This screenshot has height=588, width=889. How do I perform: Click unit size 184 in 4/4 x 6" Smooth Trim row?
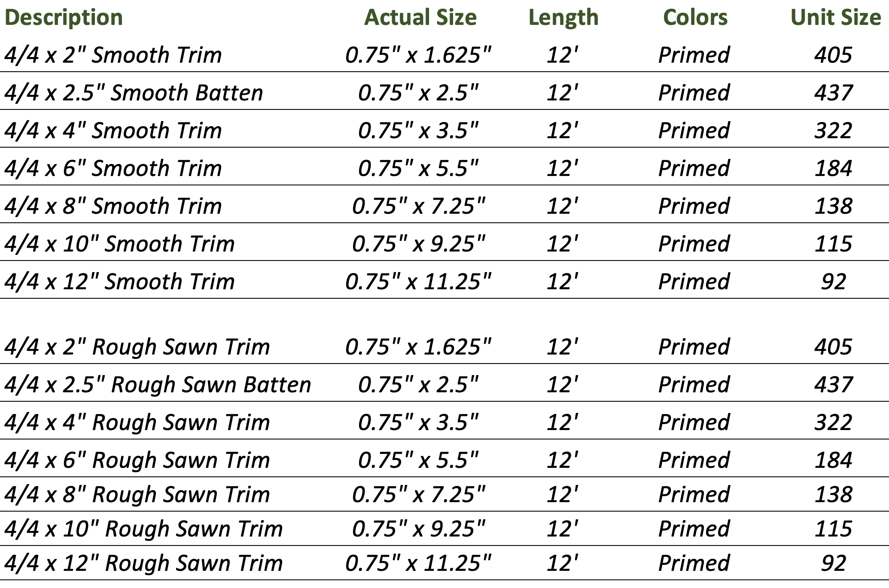pos(833,168)
